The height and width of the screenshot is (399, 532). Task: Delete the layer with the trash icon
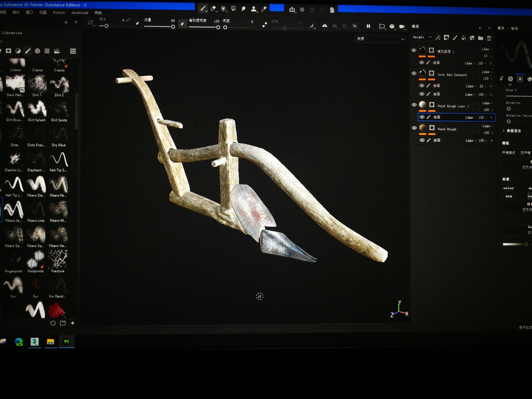[489, 38]
